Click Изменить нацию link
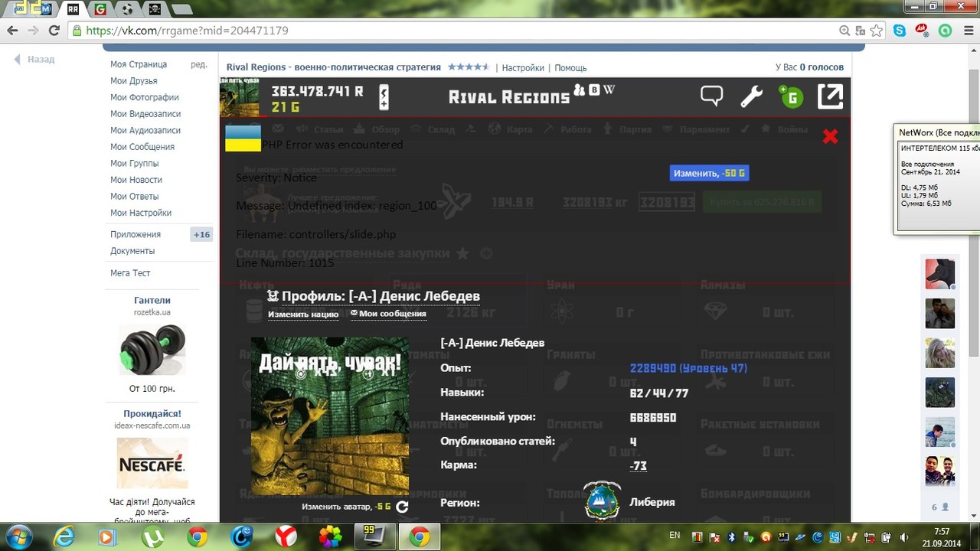This screenshot has width=980, height=551. [x=303, y=314]
